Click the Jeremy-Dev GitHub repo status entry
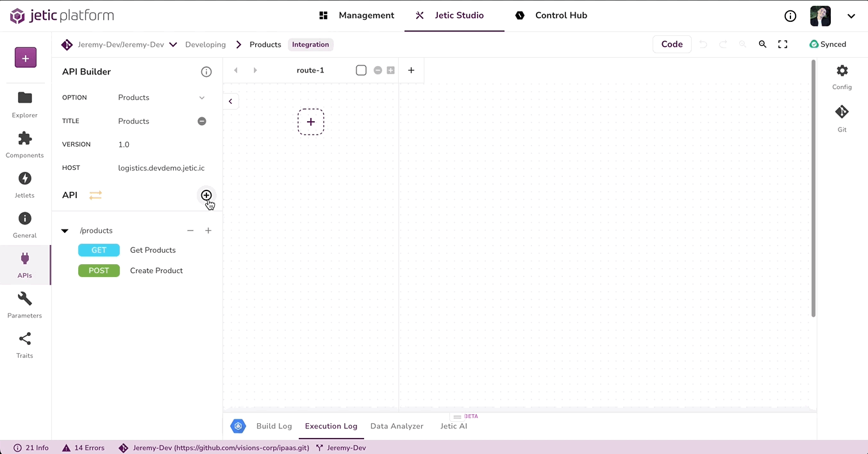Image resolution: width=868 pixels, height=454 pixels. [214, 448]
